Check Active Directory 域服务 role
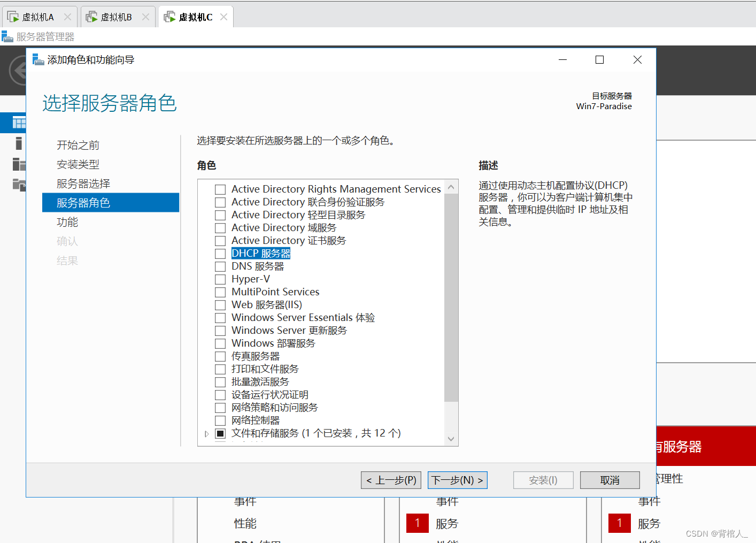This screenshot has width=756, height=543. [220, 228]
